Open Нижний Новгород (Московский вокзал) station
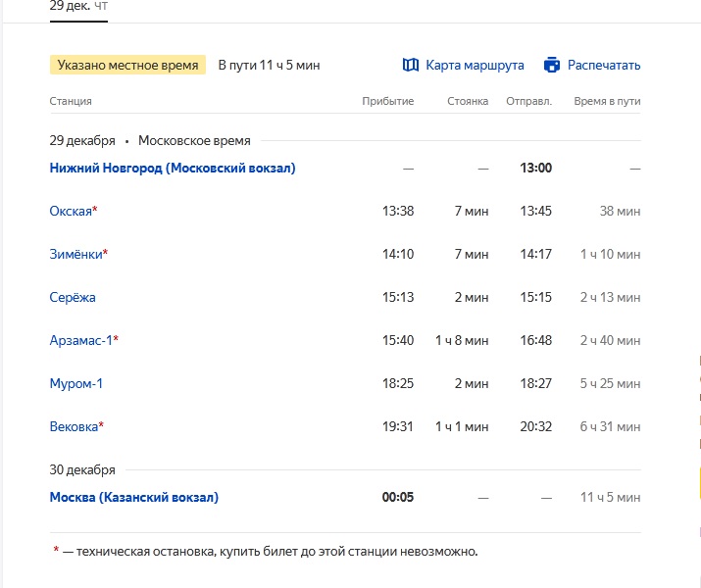The height and width of the screenshot is (588, 701). tap(173, 168)
